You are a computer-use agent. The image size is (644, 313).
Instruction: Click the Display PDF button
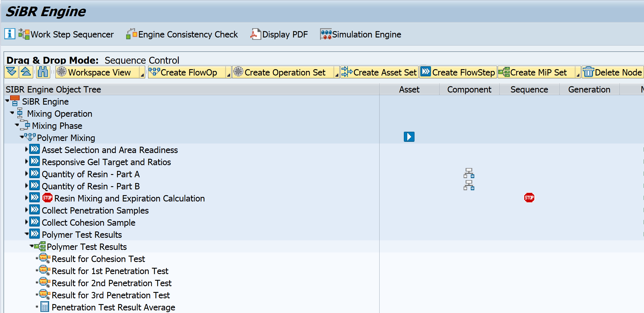click(x=279, y=34)
